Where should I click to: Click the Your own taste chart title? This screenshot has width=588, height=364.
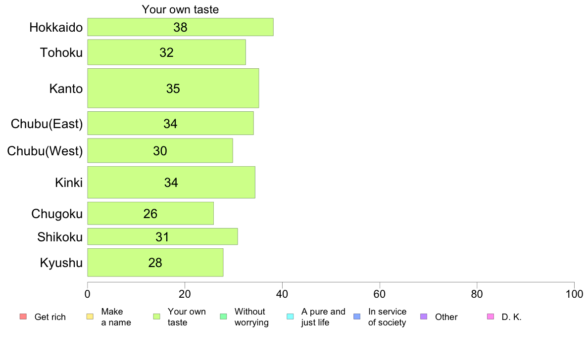pos(180,9)
